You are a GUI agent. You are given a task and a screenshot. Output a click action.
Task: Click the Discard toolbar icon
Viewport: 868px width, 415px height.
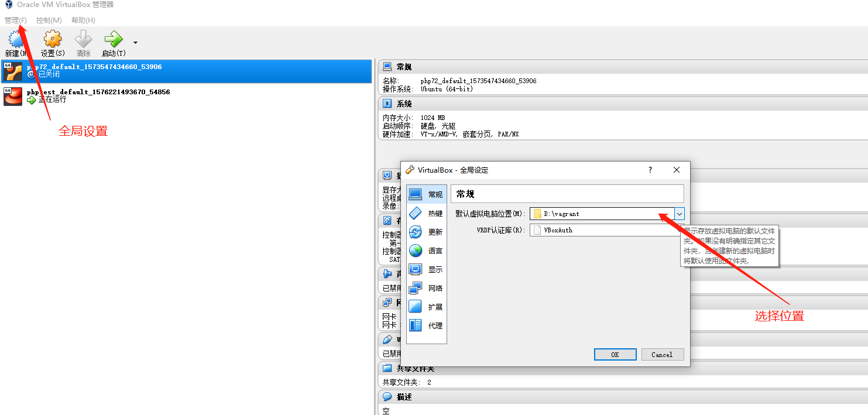83,40
